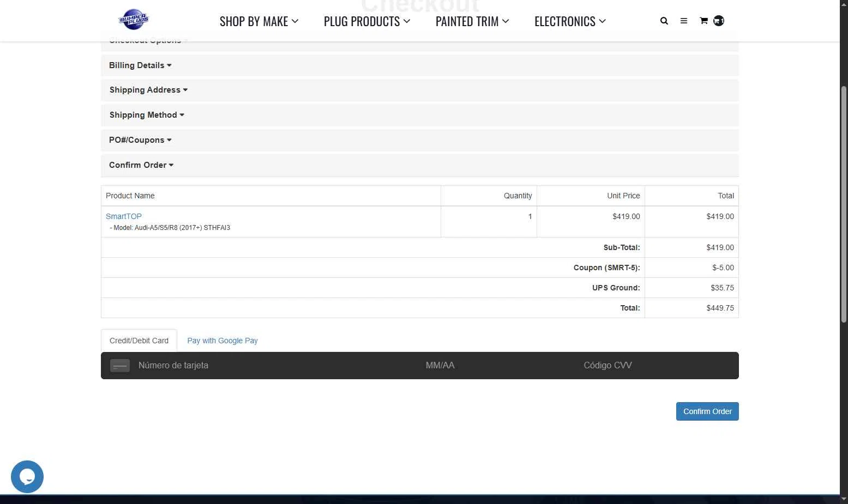Image resolution: width=848 pixels, height=504 pixels.
Task: Expand the Billing Details section
Action: click(420, 65)
